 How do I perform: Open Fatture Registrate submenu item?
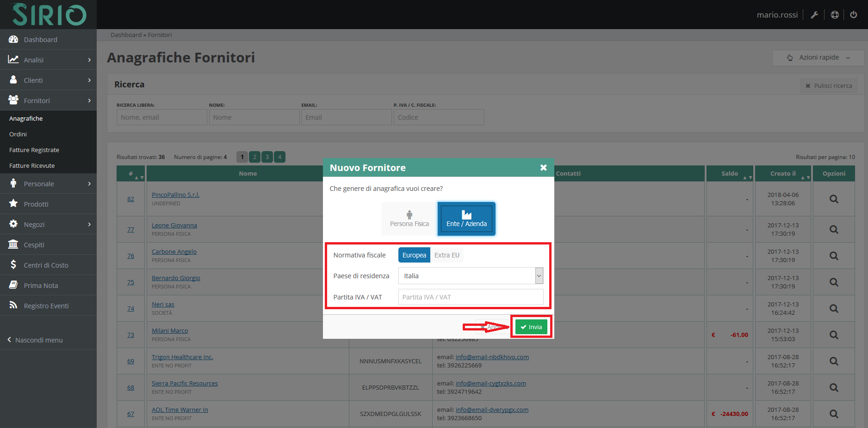(x=34, y=150)
